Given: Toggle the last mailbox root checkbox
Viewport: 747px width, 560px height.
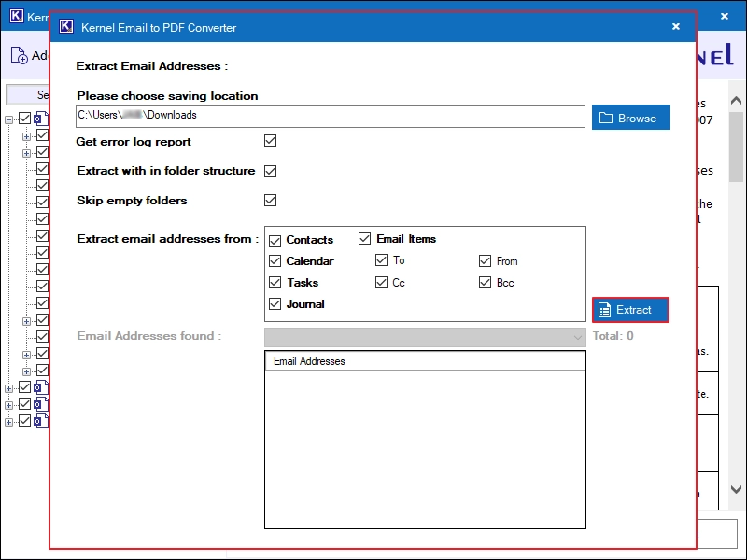Looking at the screenshot, I should point(25,421).
